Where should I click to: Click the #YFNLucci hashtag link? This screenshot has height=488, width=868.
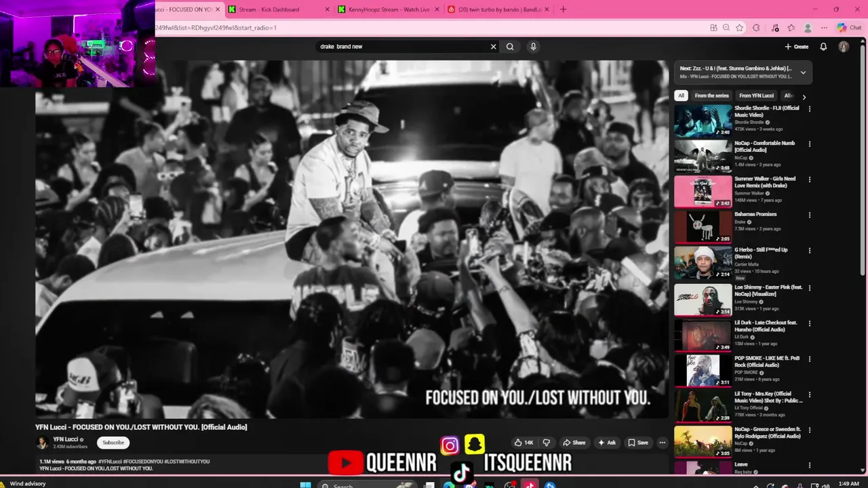point(110,462)
